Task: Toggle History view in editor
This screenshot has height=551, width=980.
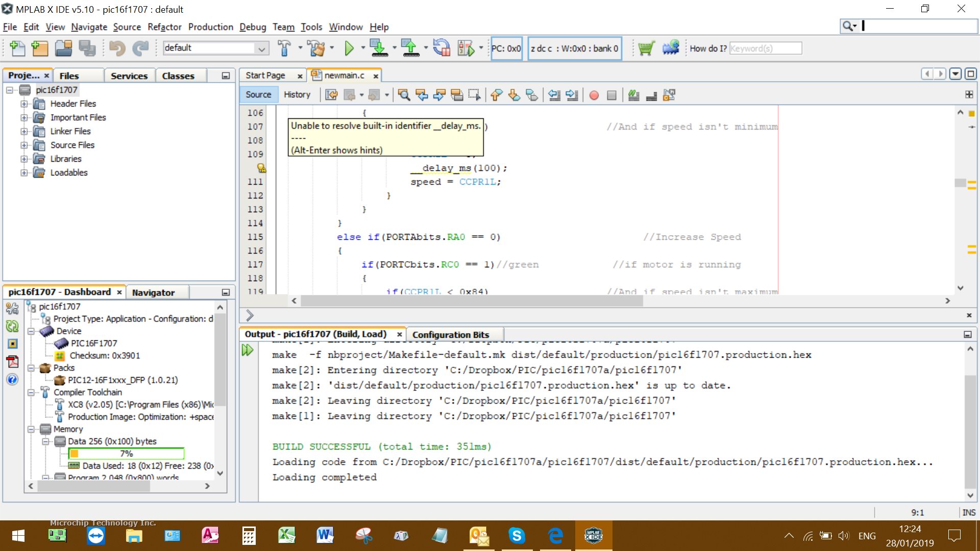Action: (297, 94)
